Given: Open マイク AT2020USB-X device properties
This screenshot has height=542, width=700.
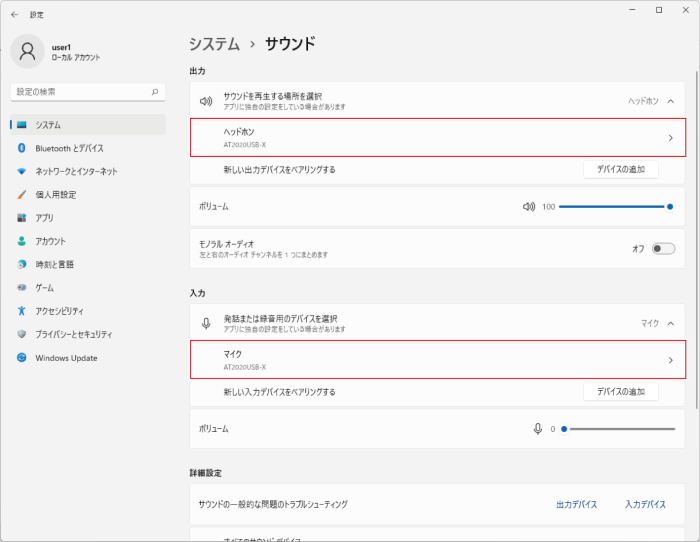Looking at the screenshot, I should 438,360.
